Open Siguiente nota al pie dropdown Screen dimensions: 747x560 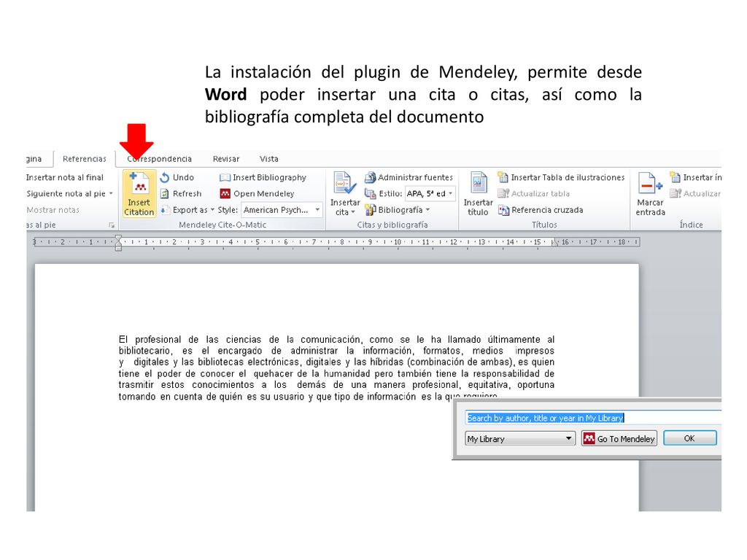(111, 193)
